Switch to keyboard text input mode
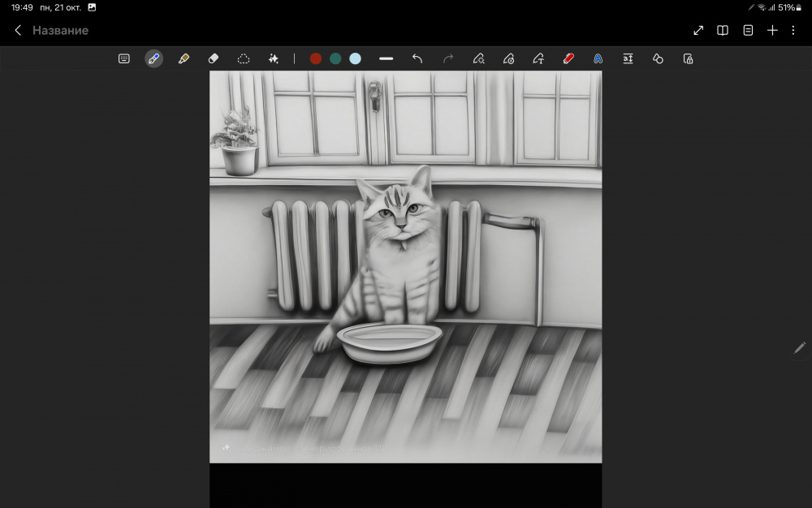The image size is (812, 508). [x=124, y=58]
